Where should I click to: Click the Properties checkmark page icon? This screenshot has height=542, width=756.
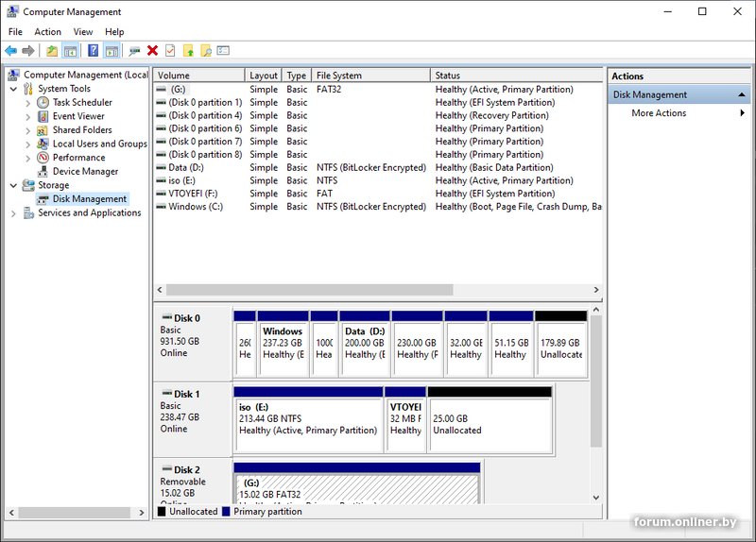coord(170,51)
